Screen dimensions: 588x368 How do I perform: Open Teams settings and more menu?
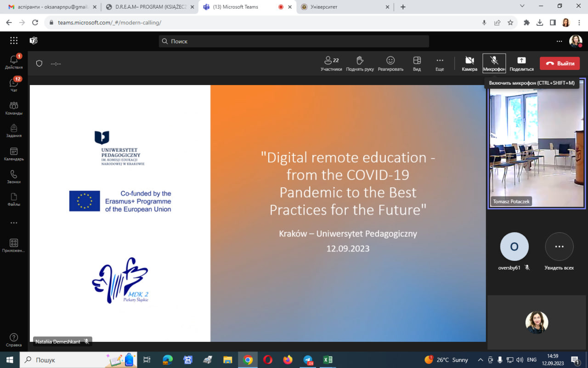(x=559, y=41)
